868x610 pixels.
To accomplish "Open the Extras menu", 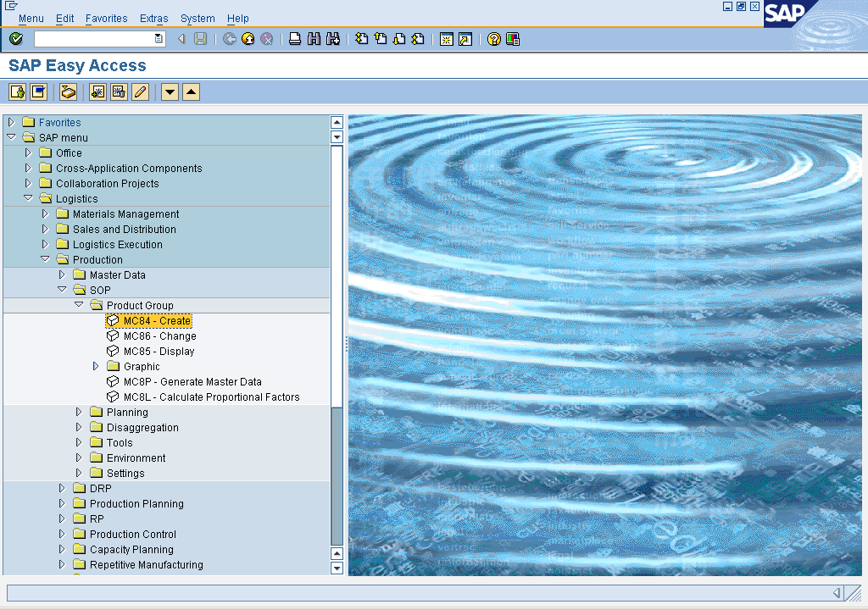I will tap(154, 19).
